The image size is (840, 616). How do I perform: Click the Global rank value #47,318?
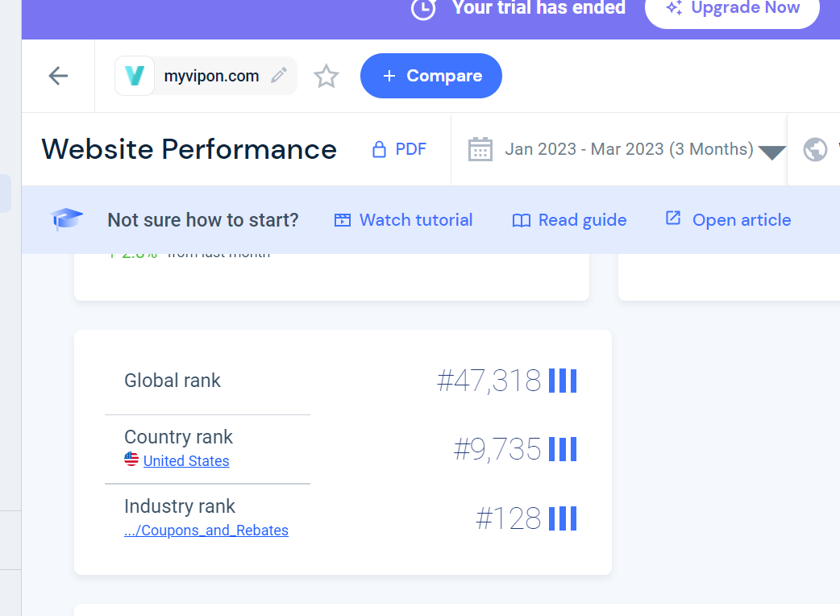click(x=489, y=381)
